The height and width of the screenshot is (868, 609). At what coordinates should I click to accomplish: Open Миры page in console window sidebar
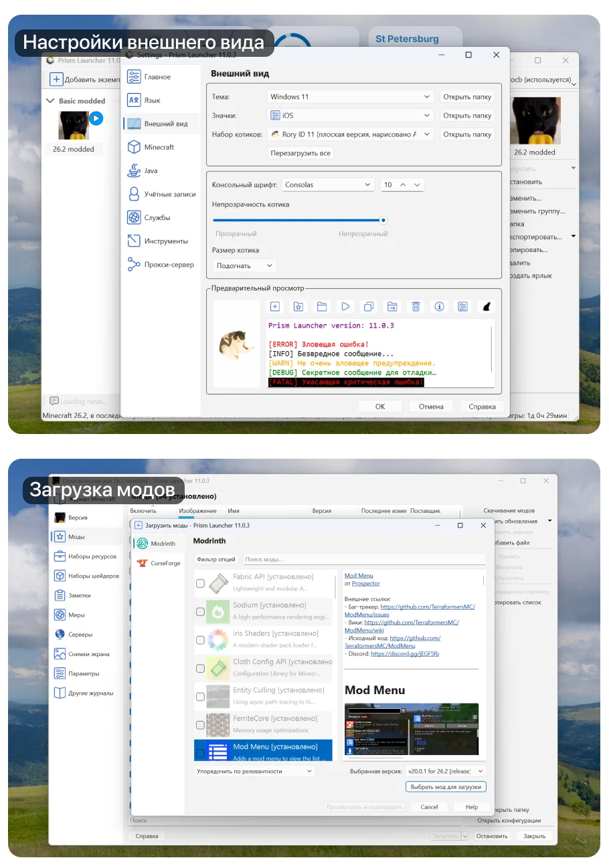(x=87, y=615)
